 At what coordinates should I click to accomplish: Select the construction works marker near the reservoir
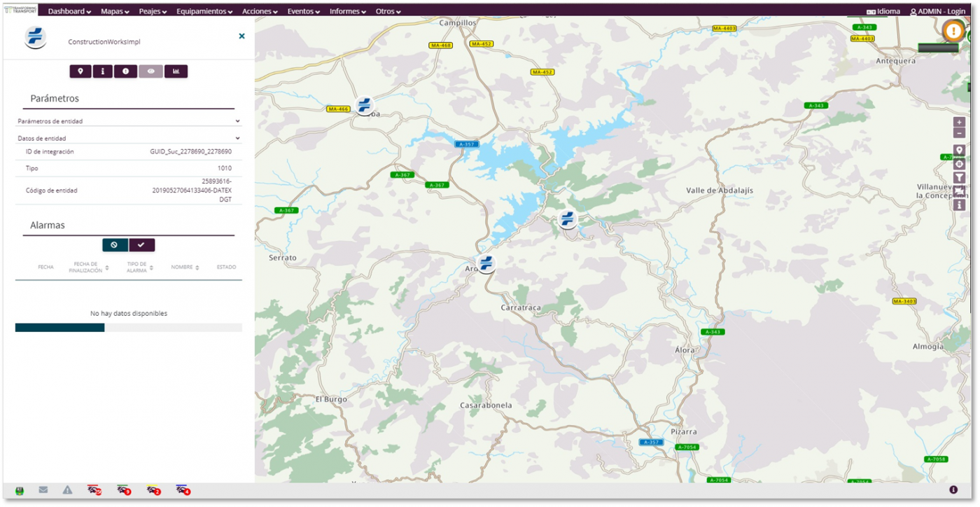(568, 218)
